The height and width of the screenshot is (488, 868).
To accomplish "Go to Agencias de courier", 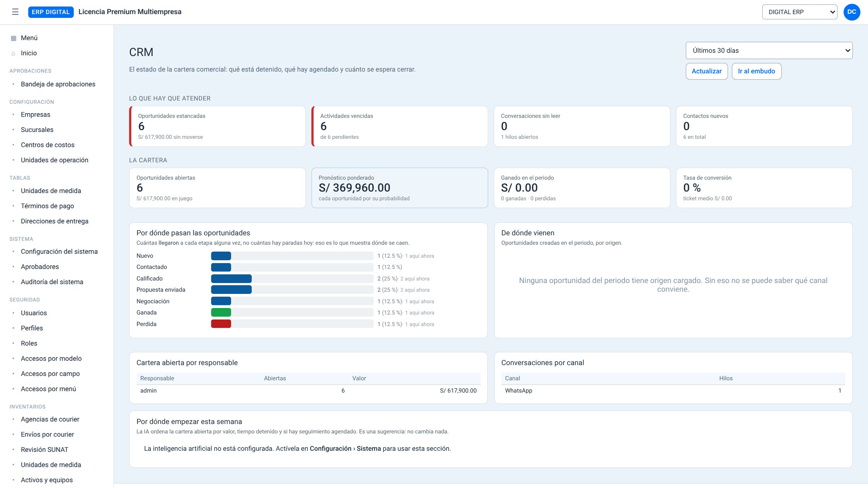I will point(50,419).
